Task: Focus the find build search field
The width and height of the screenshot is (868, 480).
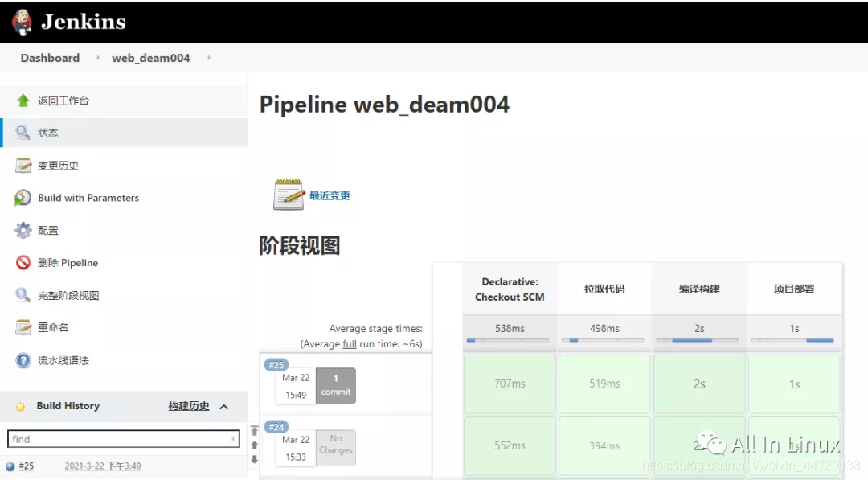Action: coord(123,438)
